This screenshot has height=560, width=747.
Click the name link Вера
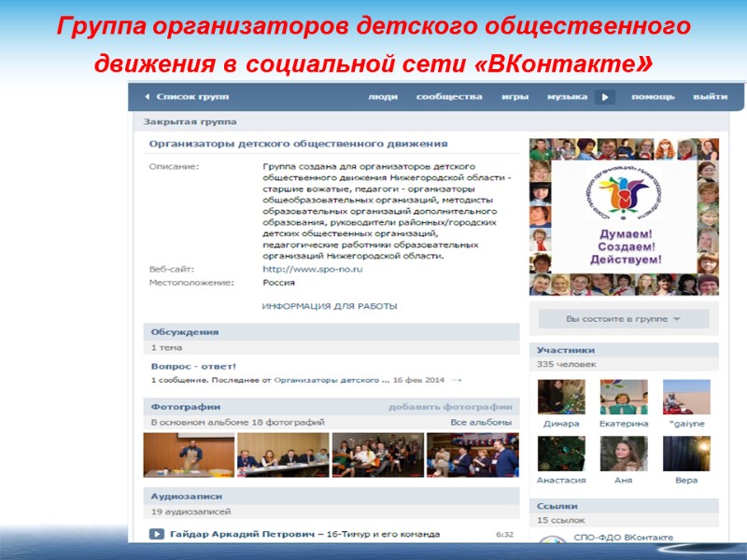tap(686, 480)
